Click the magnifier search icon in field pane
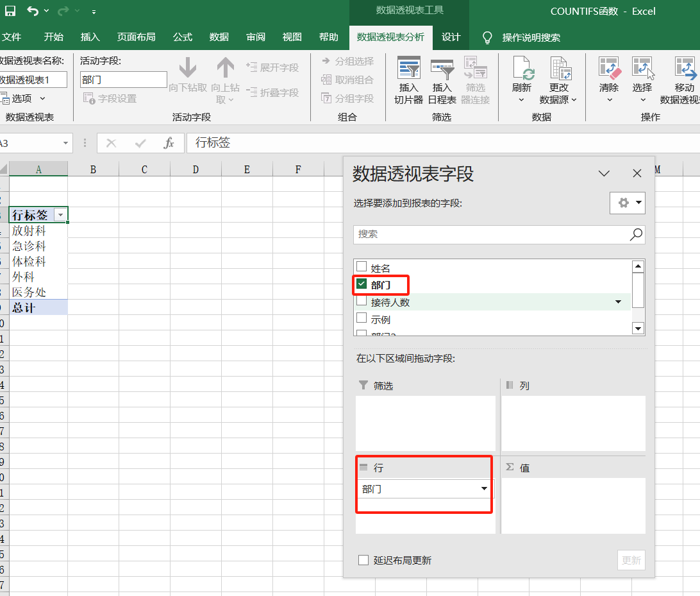 pos(636,234)
